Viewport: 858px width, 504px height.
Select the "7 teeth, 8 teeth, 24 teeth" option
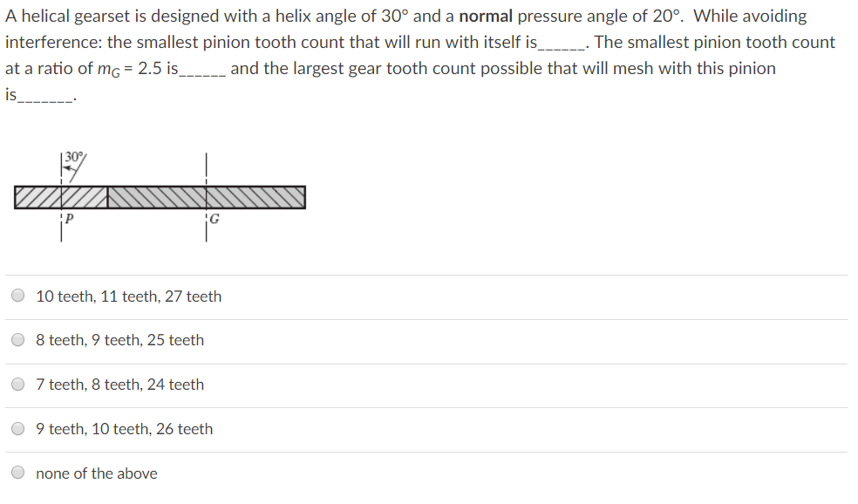[119, 385]
